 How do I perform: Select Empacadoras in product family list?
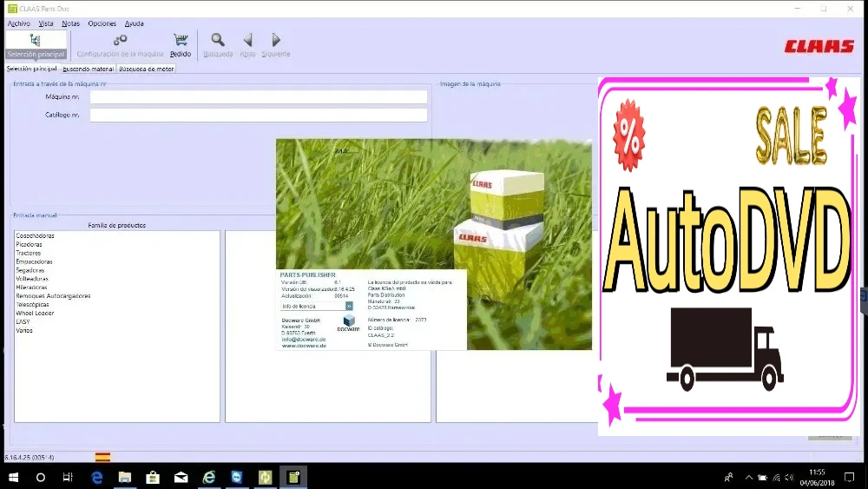pyautogui.click(x=35, y=261)
